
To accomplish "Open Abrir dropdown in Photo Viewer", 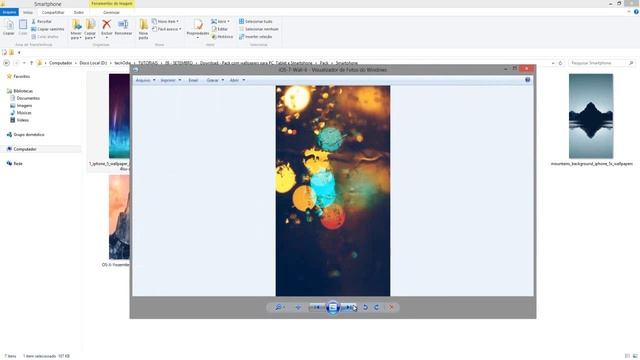I will tap(237, 80).
